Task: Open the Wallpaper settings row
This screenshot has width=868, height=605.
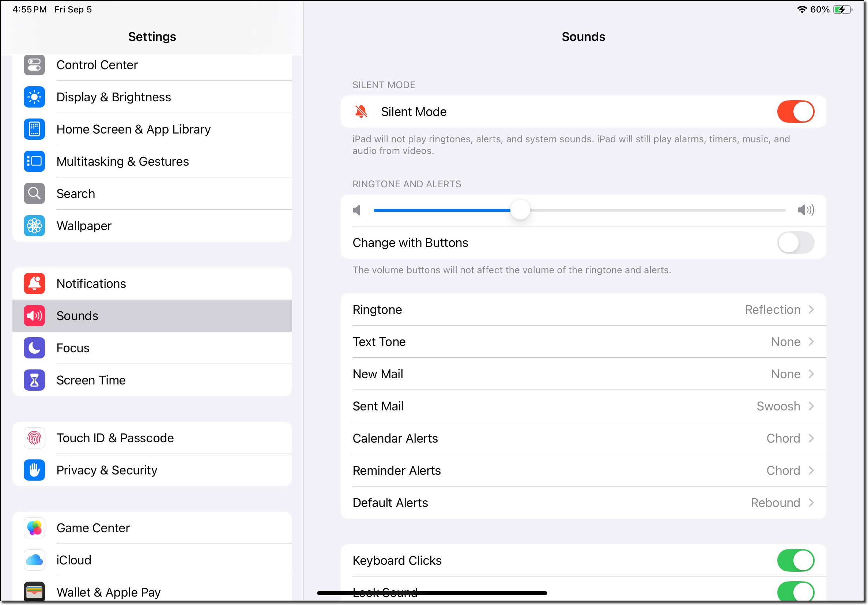Action: pos(152,226)
